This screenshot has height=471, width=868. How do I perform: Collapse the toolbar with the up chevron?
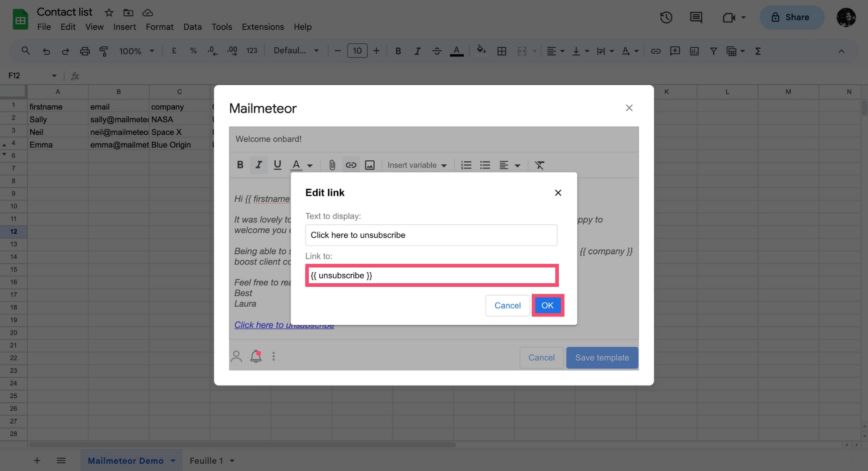841,51
